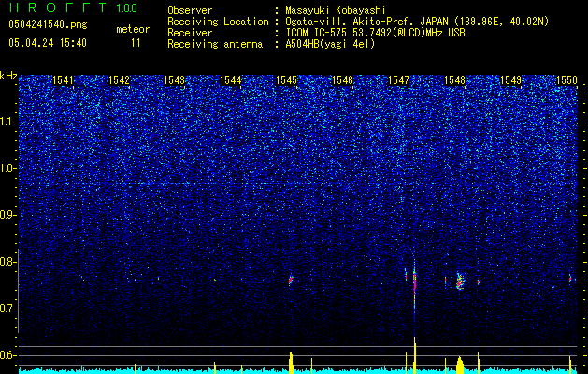588x374 pixels.
Task: Click the meteor count label
Action: point(133,29)
